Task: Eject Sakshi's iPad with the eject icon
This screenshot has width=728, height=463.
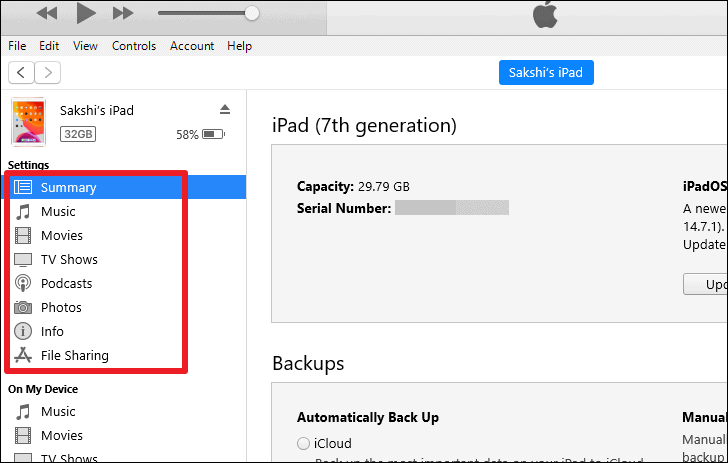Action: (225, 110)
